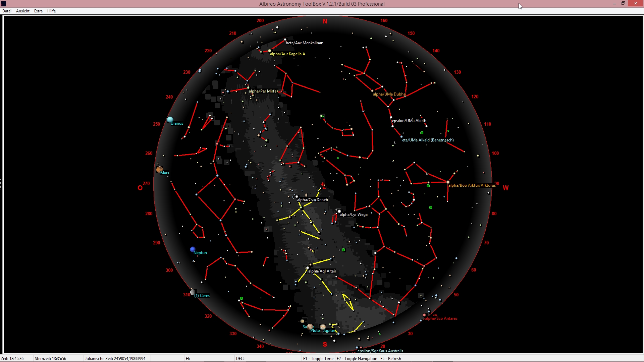644x362 pixels.
Task: Click the alpha/Cyg Deneb star label
Action: point(312,200)
